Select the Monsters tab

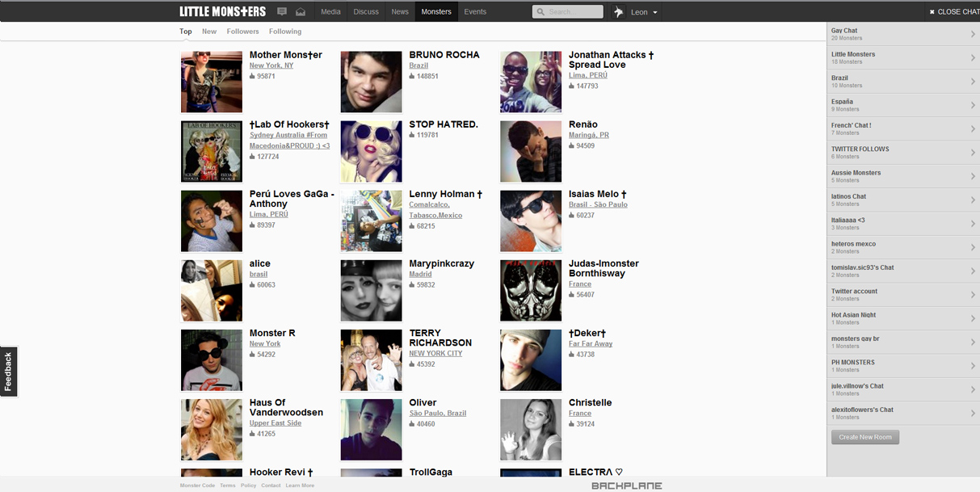point(436,11)
